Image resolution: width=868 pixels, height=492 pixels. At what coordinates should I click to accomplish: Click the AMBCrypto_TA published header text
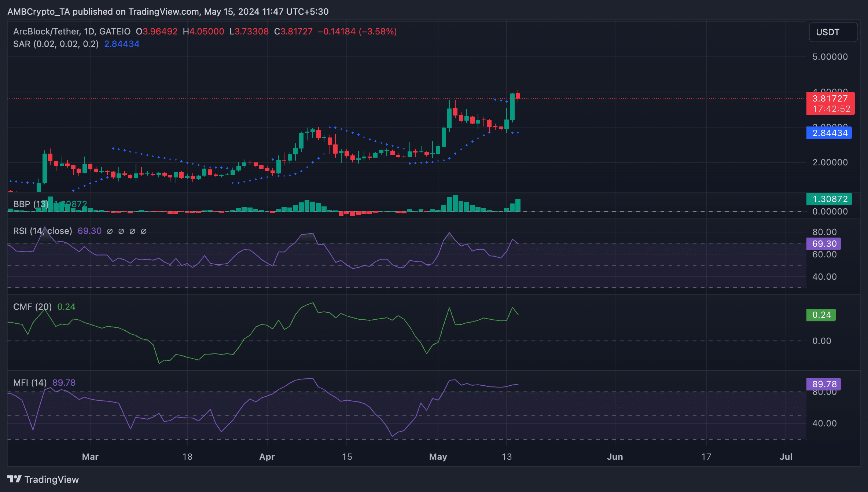pos(168,12)
